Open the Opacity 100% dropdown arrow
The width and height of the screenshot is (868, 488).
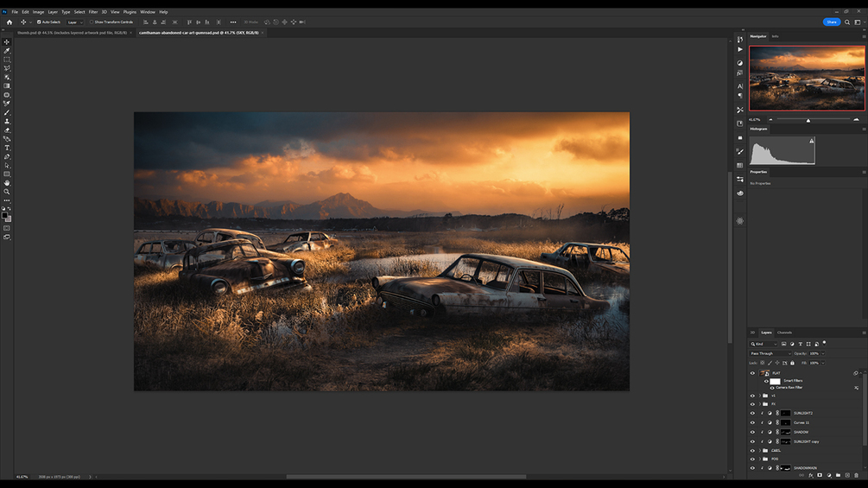[x=822, y=353]
